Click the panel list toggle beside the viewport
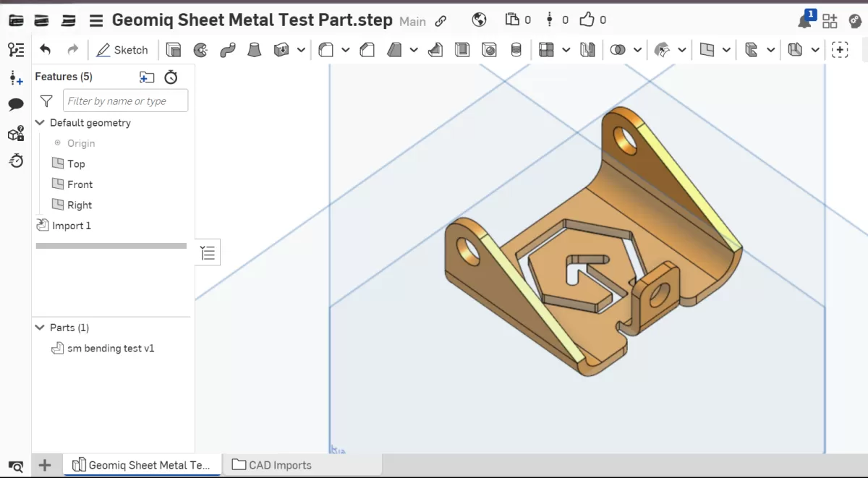This screenshot has width=868, height=478. coord(208,252)
